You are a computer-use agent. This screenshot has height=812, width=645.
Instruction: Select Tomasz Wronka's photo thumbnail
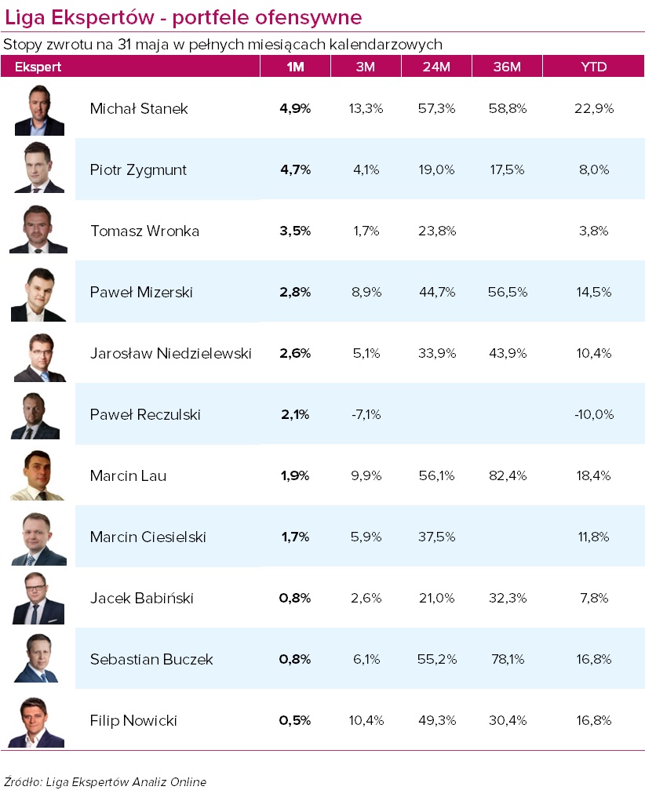pyautogui.click(x=39, y=231)
